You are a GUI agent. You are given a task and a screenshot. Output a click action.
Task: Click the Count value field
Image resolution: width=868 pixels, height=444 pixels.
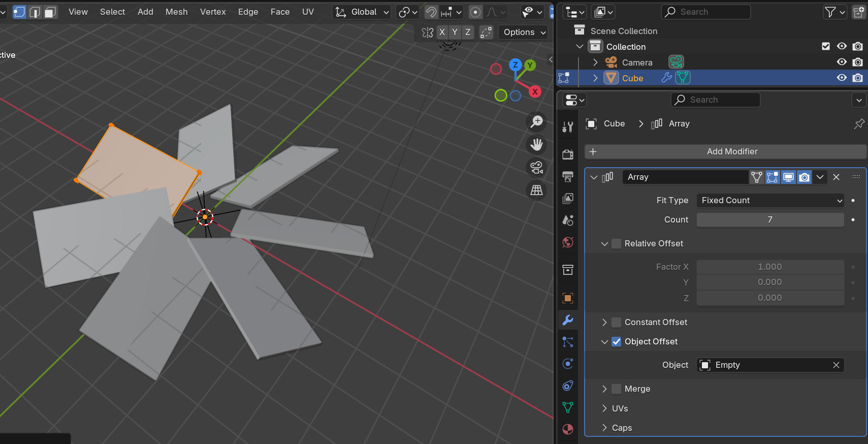coord(770,219)
